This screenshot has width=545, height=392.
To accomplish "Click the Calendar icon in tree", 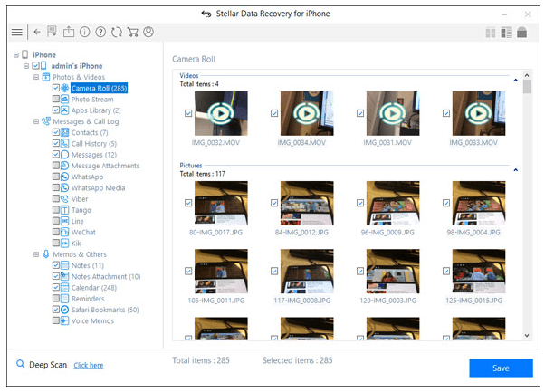I will (64, 287).
